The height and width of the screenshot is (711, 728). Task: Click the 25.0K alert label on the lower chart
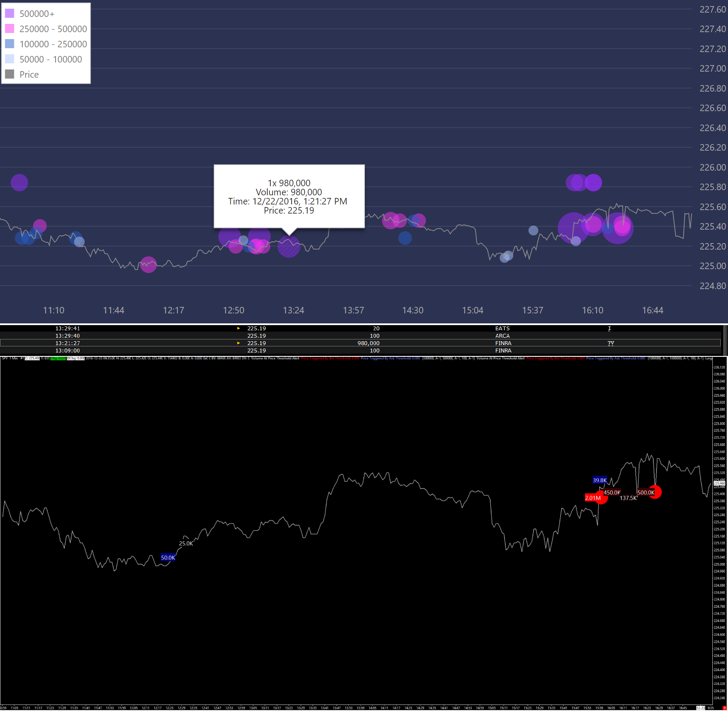pyautogui.click(x=186, y=543)
